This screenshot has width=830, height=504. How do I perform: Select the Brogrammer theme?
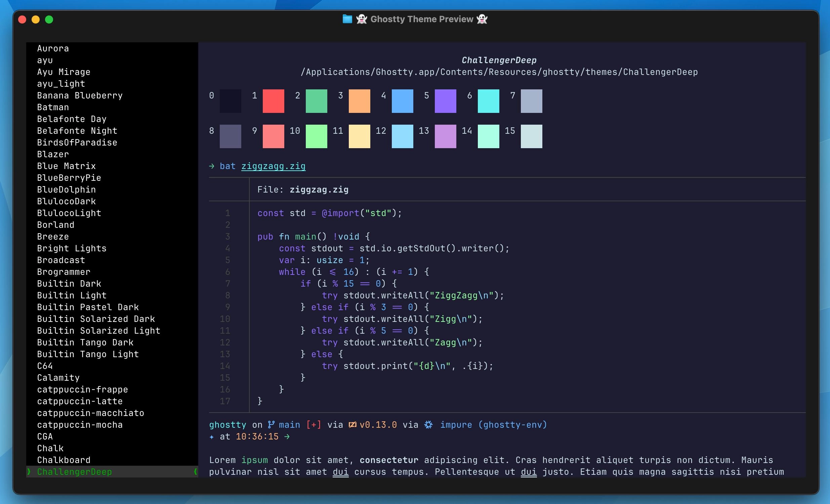click(x=64, y=272)
